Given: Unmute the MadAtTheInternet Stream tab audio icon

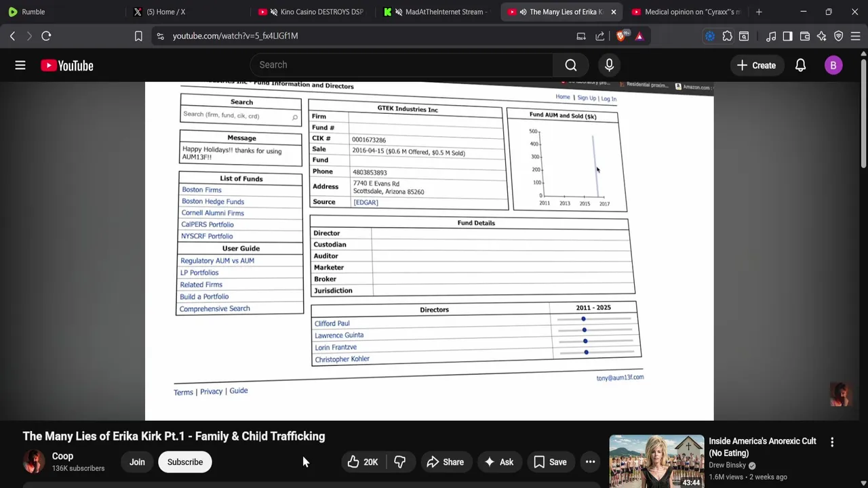Looking at the screenshot, I should pyautogui.click(x=399, y=12).
